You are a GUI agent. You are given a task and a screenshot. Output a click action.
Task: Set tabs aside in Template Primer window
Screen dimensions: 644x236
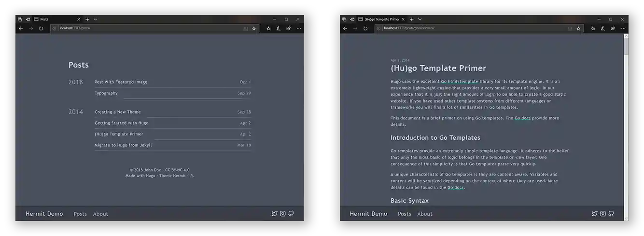tap(352, 19)
